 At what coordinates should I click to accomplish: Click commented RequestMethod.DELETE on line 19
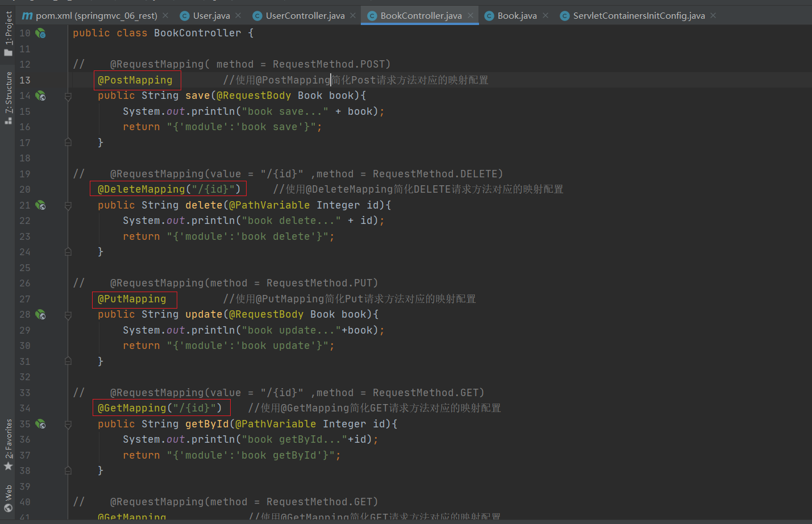tap(435, 174)
